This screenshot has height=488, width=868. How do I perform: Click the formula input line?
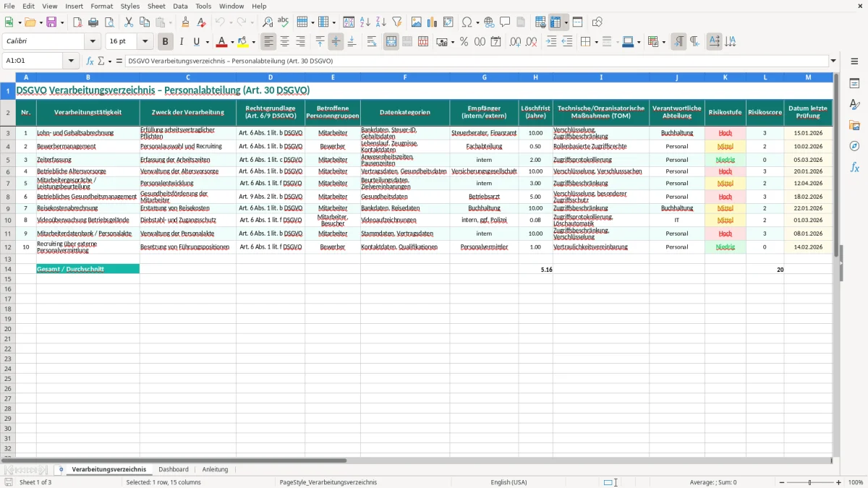coord(477,61)
